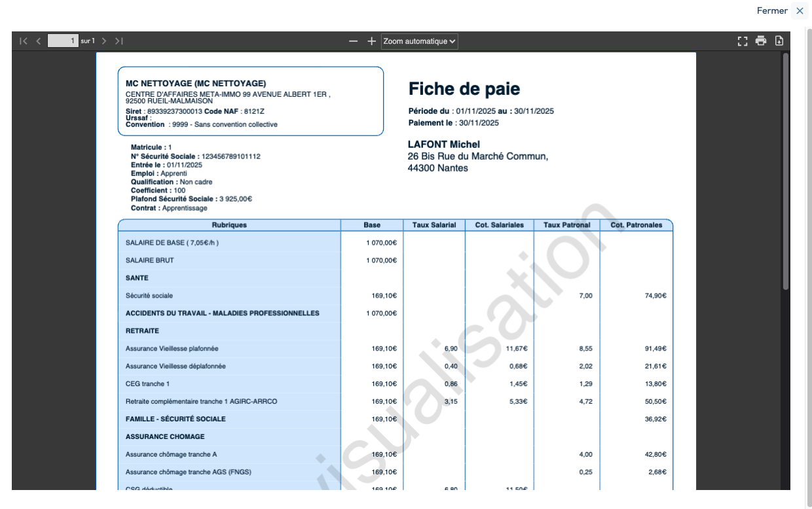The height and width of the screenshot is (509, 812).
Task: Click the 8,55 patronal rate value
Action: coord(585,349)
